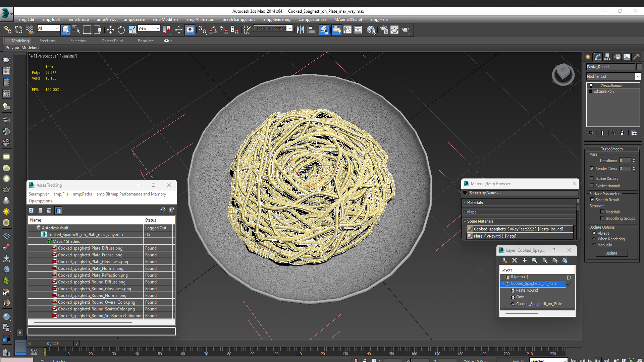Viewport: 644px width, 362px height.
Task: Activate the Select and Rotate tool
Action: pyautogui.click(x=121, y=30)
